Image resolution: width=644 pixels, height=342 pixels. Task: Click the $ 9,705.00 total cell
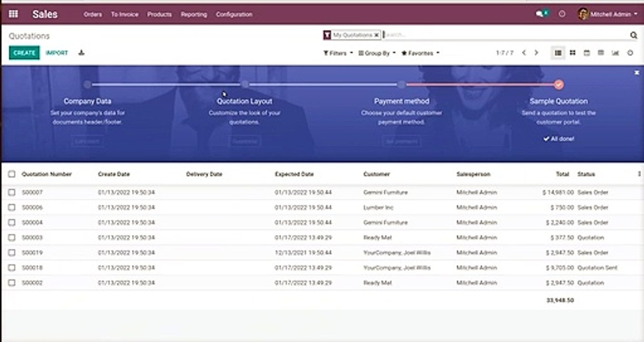560,268
